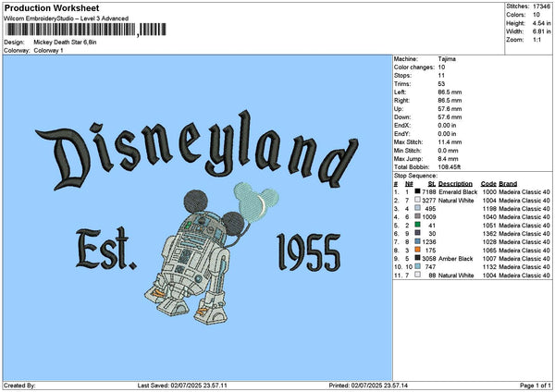This screenshot has width=555, height=392.
Task: Click the black swatch for Amber Black 1007
Action: (x=418, y=258)
